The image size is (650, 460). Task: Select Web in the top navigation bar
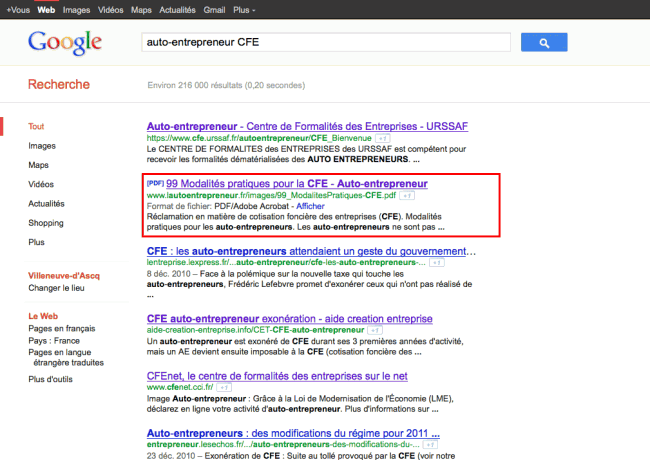46,10
